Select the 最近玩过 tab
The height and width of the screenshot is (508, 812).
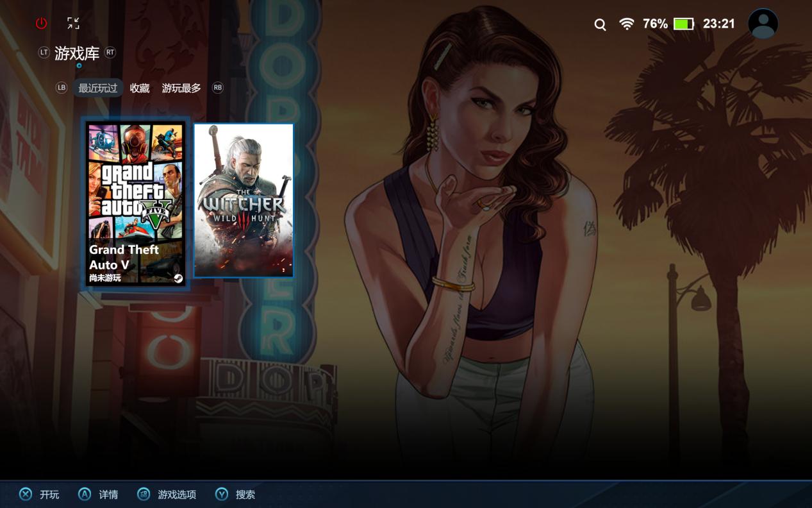coord(98,88)
